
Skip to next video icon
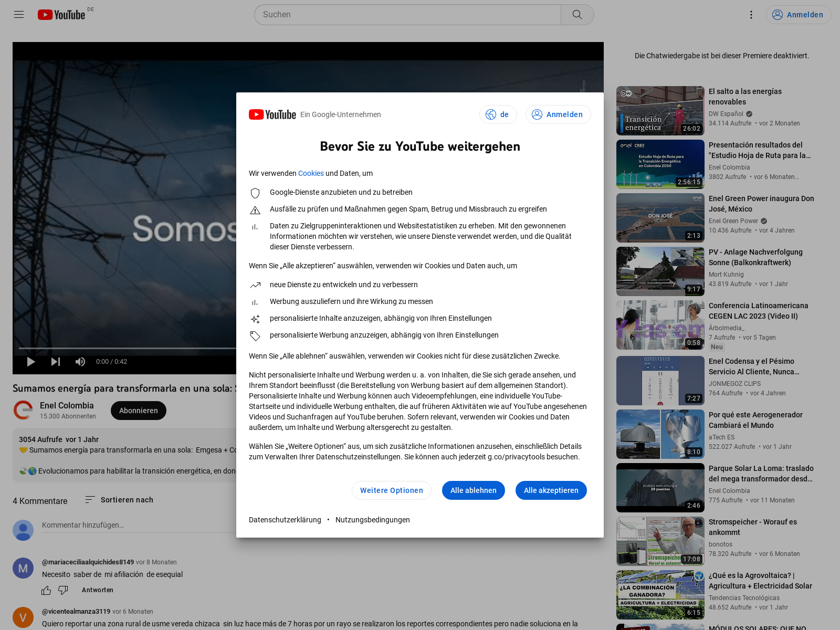pos(56,362)
